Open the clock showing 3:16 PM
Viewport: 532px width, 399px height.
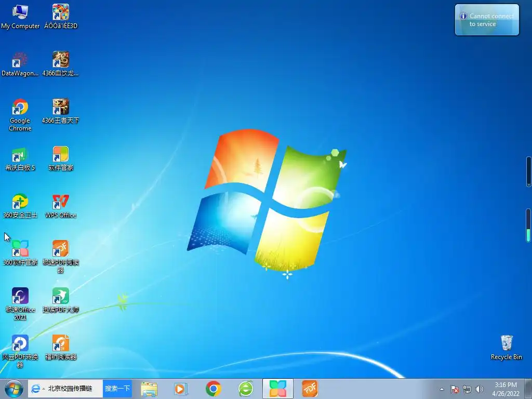pos(506,389)
